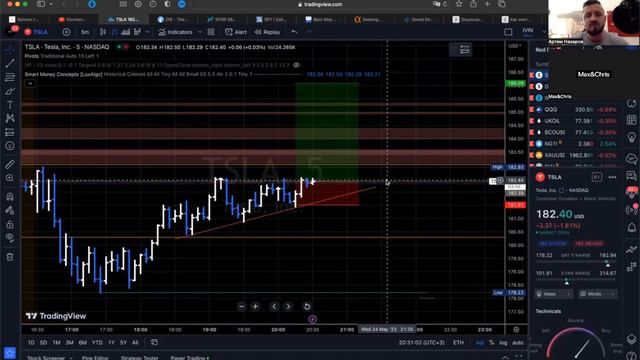This screenshot has width=640, height=360.
Task: Select the area chart style
Action: coord(126,32)
